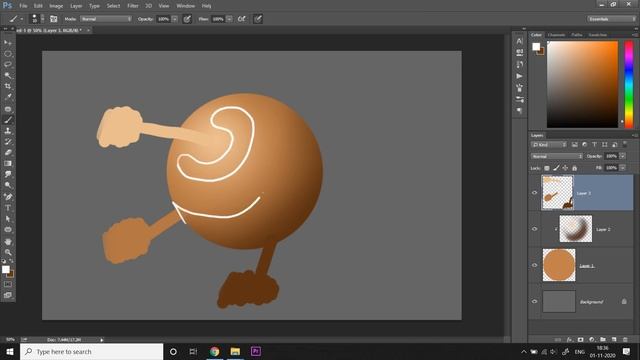Open the tool preset picker arrow
This screenshot has width=640, height=360.
click(x=22, y=19)
